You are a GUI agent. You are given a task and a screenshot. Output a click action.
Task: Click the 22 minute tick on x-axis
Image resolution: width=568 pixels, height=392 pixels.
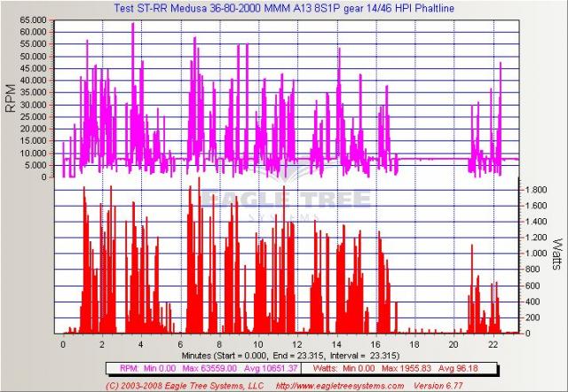coord(491,341)
